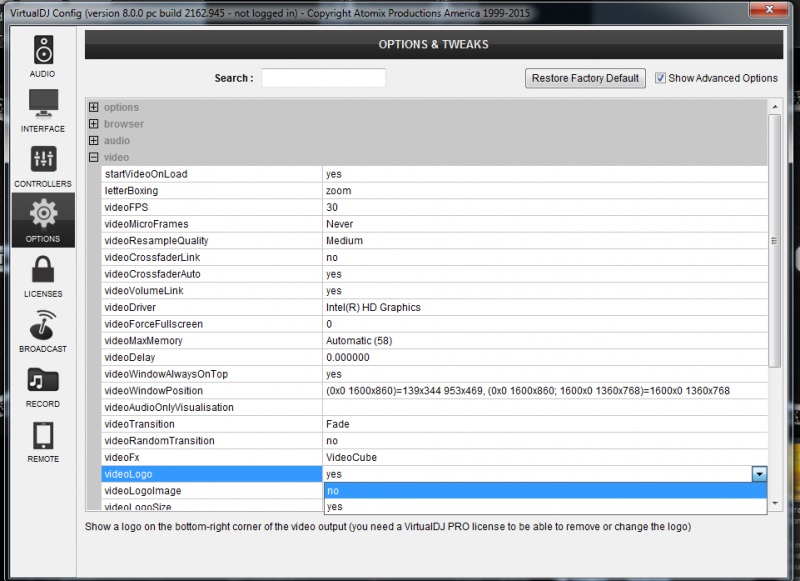Screen dimensions: 800x581
Task: Choose 'yes' in videoLogo dropdown list
Action: (545, 507)
